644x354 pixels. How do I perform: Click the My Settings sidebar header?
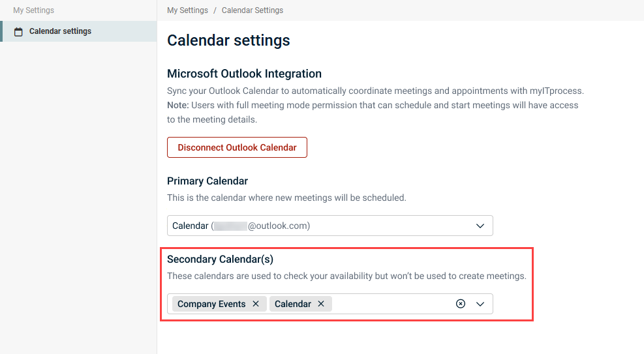(34, 10)
